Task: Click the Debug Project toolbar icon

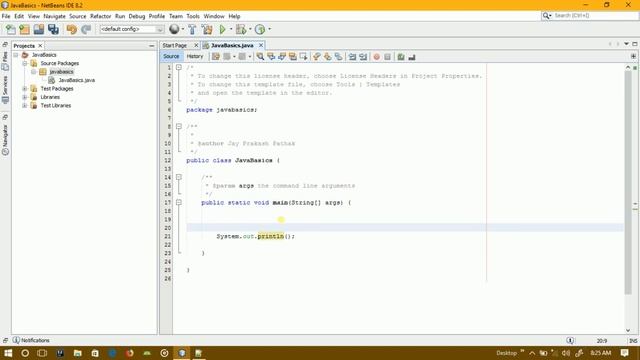Action: coord(241,29)
